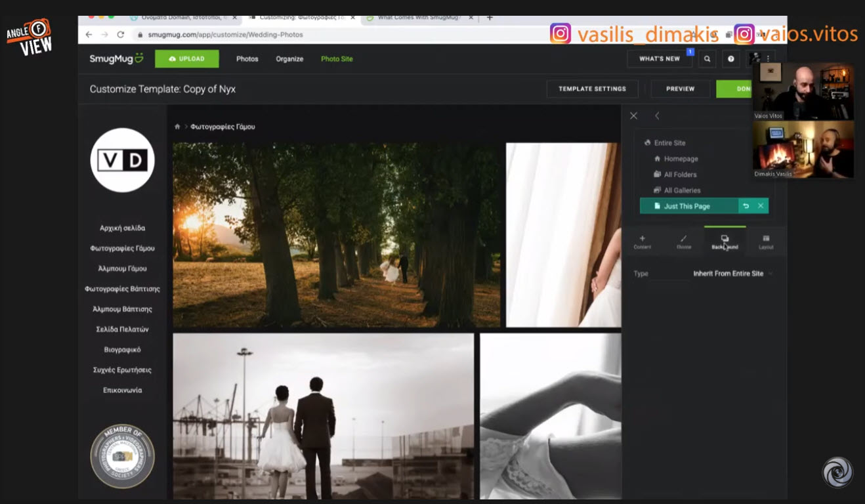Select Homepage in the scope list
The width and height of the screenshot is (865, 504).
coord(681,159)
